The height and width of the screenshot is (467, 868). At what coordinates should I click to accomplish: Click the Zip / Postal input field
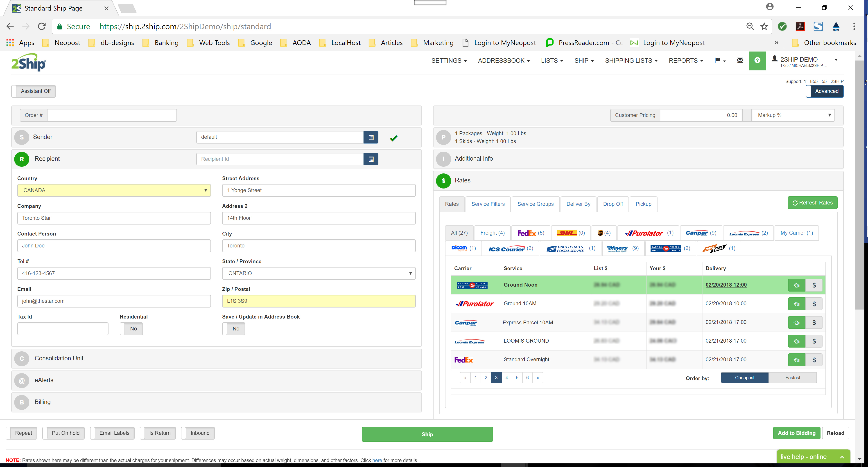pos(319,301)
